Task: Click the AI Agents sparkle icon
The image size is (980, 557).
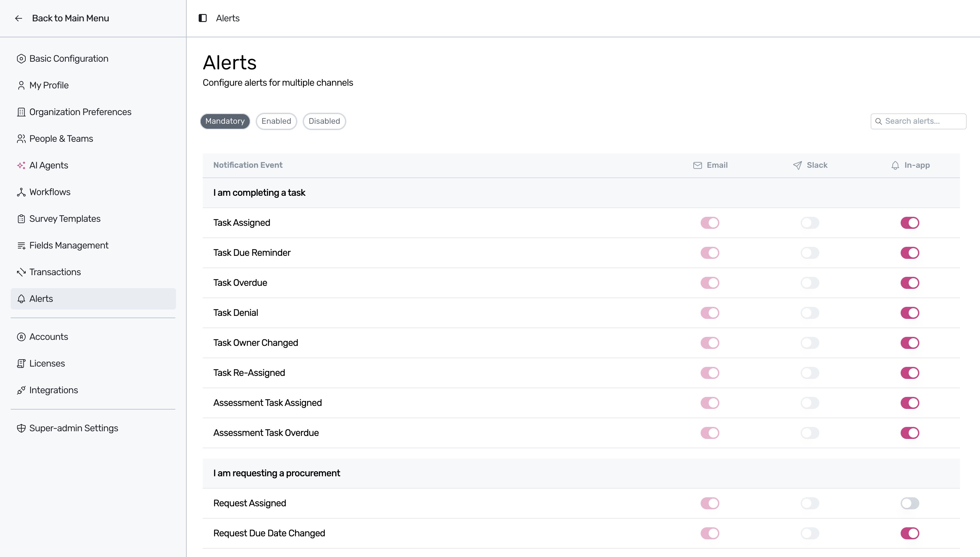Action: [21, 165]
